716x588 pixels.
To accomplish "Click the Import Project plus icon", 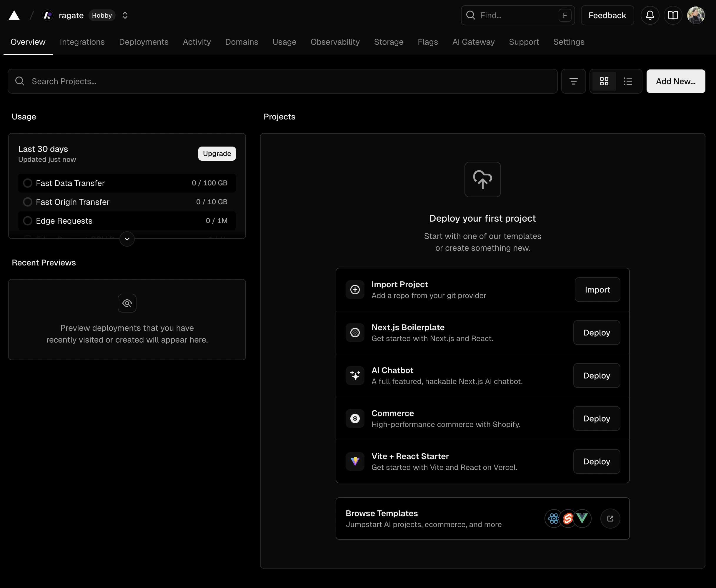I will pos(355,290).
